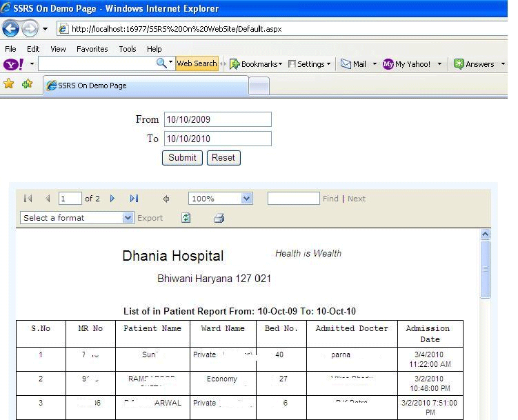Jump to last report page icon

click(134, 199)
